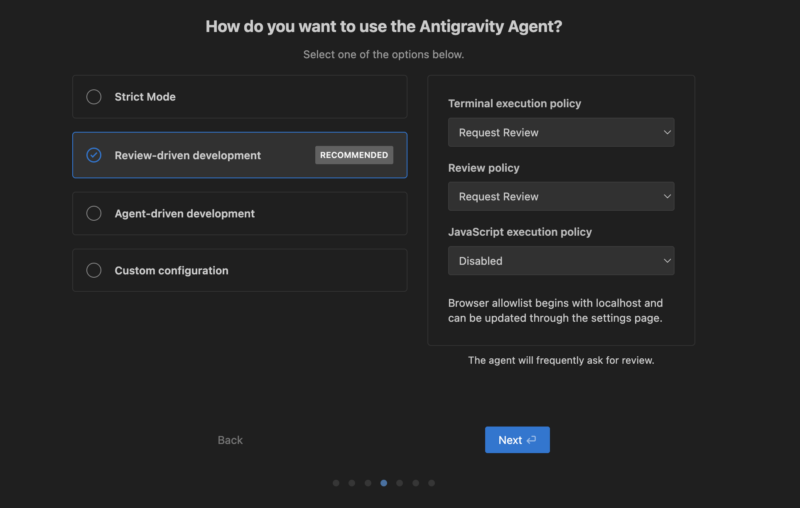This screenshot has width=800, height=508.
Task: Open the Terminal execution policy dropdown
Action: point(561,132)
